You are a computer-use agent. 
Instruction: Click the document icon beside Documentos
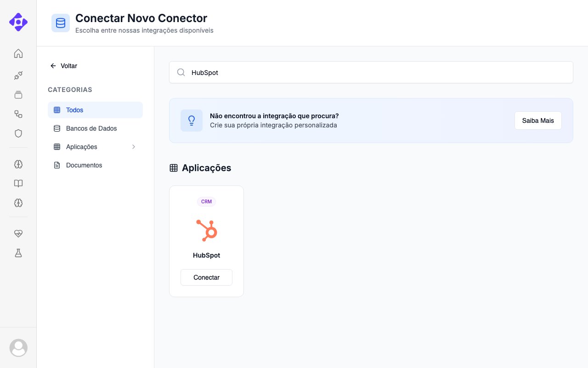click(x=57, y=165)
